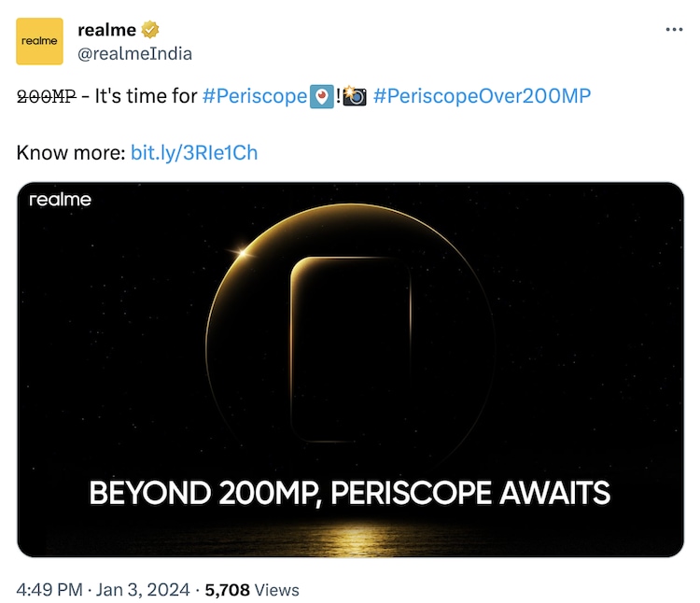The image size is (700, 603).
Task: Click the @realmeIndia handle
Action: click(x=134, y=53)
